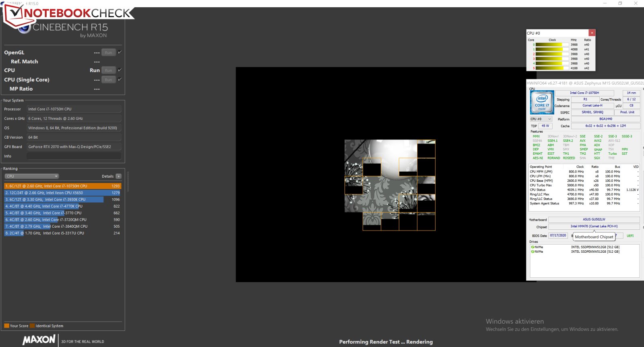Select the CPU Turbo Max operating point row

(584, 185)
